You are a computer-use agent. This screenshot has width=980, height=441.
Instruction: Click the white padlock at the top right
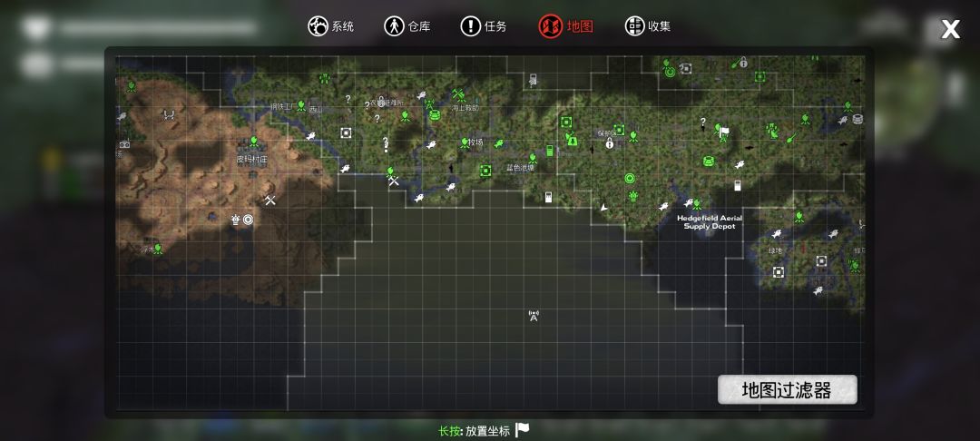point(743,62)
